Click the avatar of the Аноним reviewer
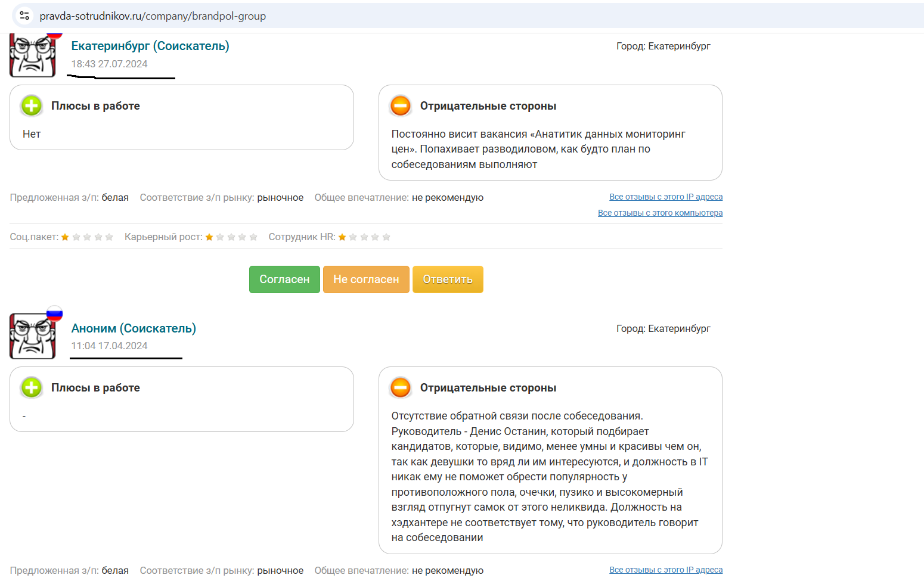 tap(32, 337)
